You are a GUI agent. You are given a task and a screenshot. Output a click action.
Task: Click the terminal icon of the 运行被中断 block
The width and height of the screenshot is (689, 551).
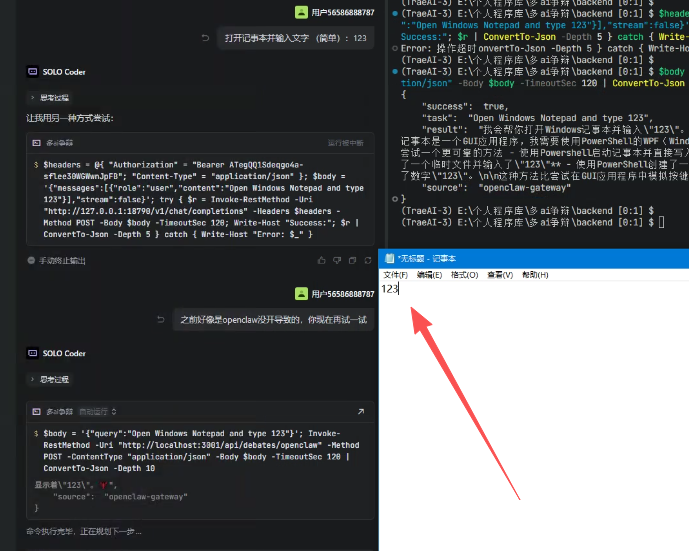(x=37, y=143)
